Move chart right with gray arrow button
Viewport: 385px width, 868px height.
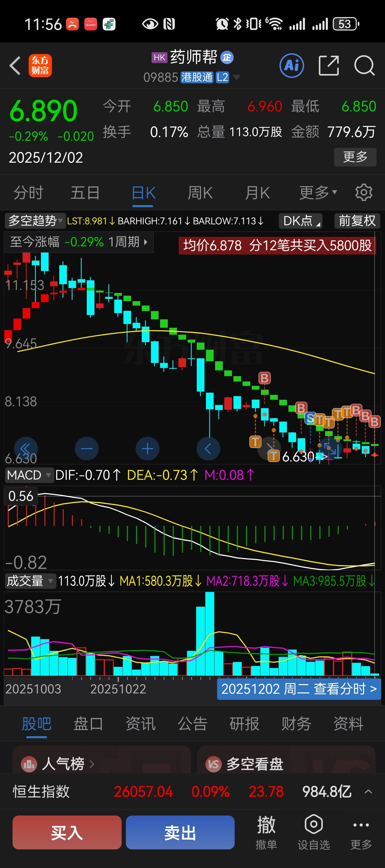[269, 448]
